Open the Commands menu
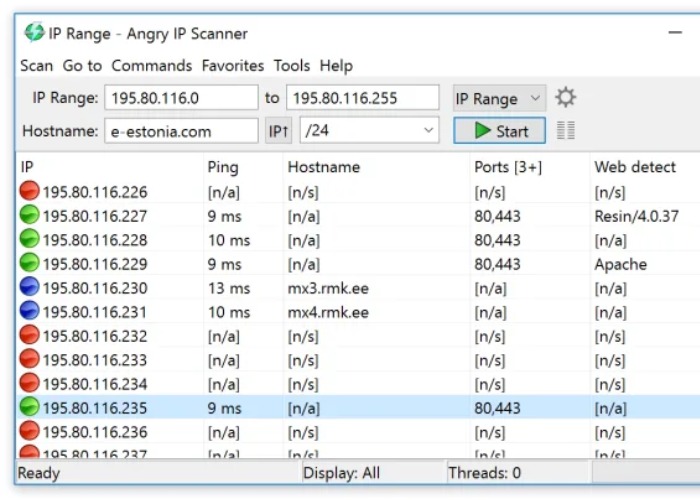The width and height of the screenshot is (700, 500). coord(152,66)
